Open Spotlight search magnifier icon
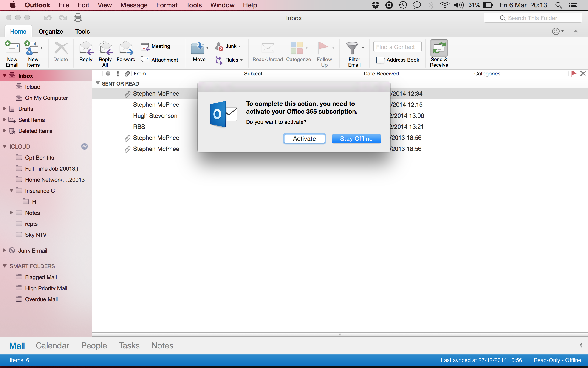588x368 pixels. point(559,5)
